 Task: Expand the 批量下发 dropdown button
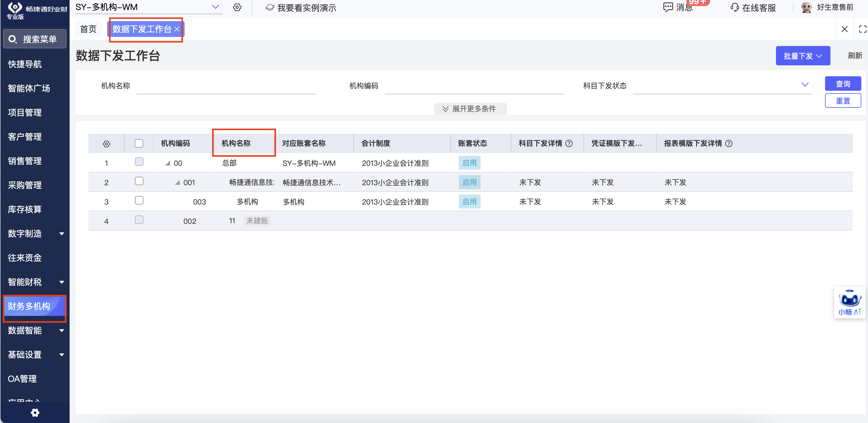point(803,56)
